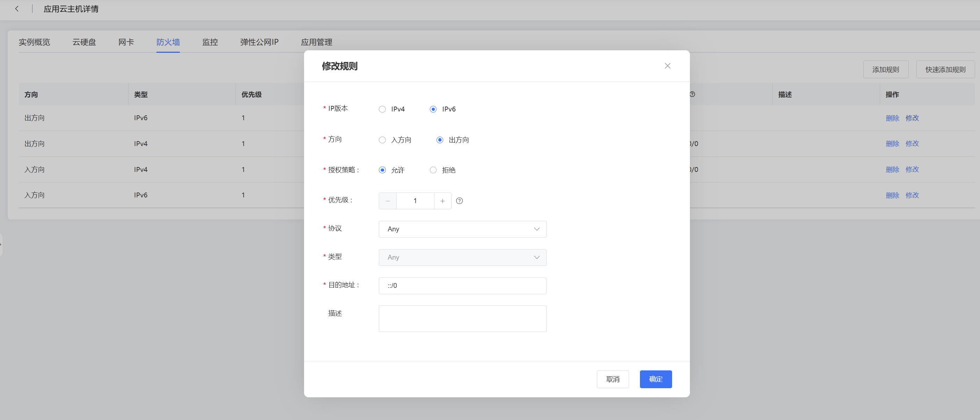Increase priority with the plus button
980x420 pixels.
pyautogui.click(x=442, y=201)
